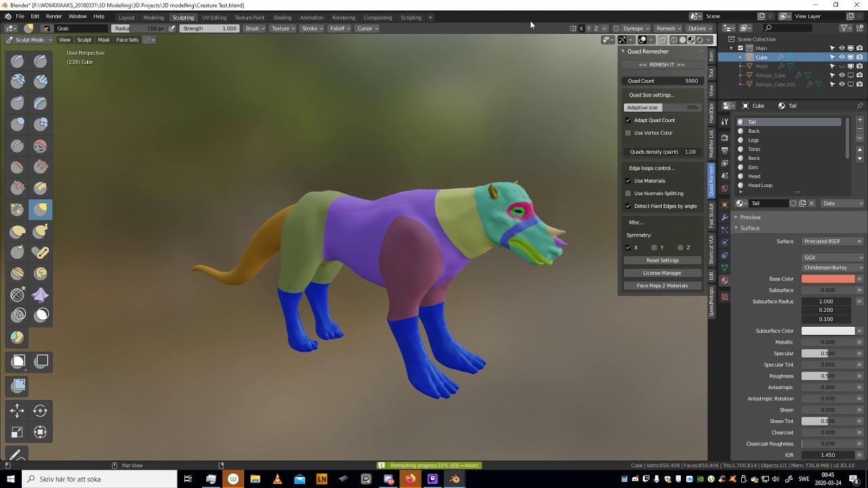
Task: Switch to the Shading workspace tab
Action: tap(282, 18)
